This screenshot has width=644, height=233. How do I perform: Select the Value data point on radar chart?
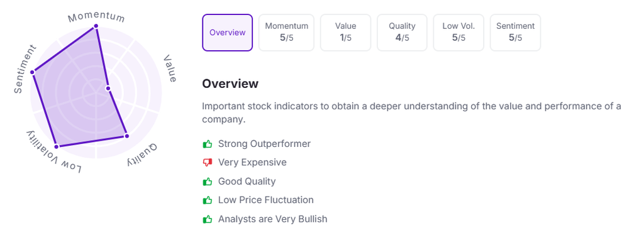point(108,88)
